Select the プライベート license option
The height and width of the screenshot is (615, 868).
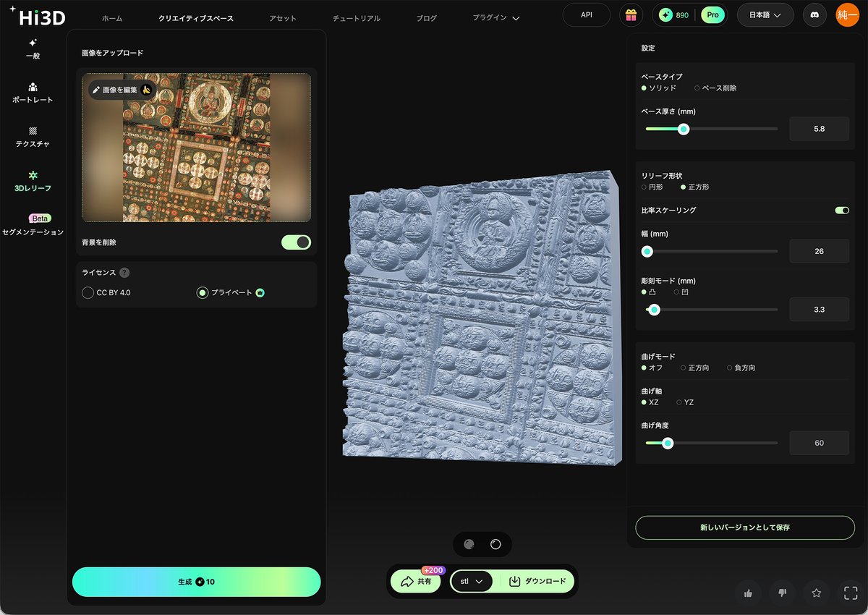pos(231,293)
